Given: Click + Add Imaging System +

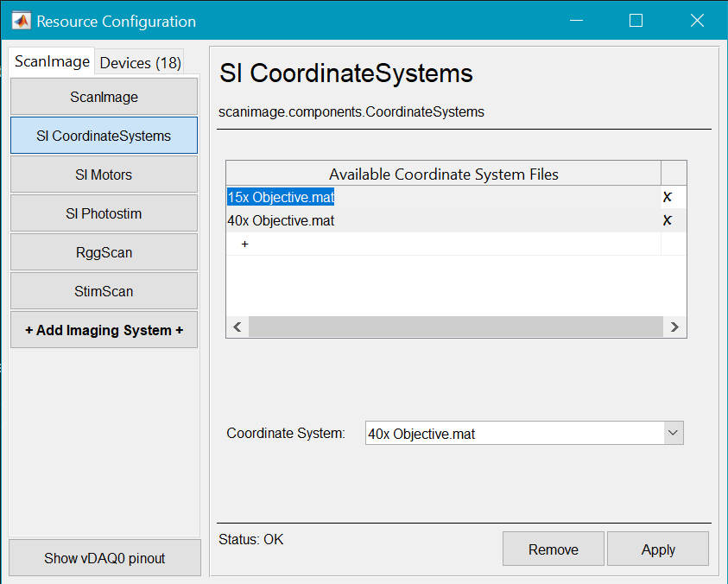Looking at the screenshot, I should point(104,329).
